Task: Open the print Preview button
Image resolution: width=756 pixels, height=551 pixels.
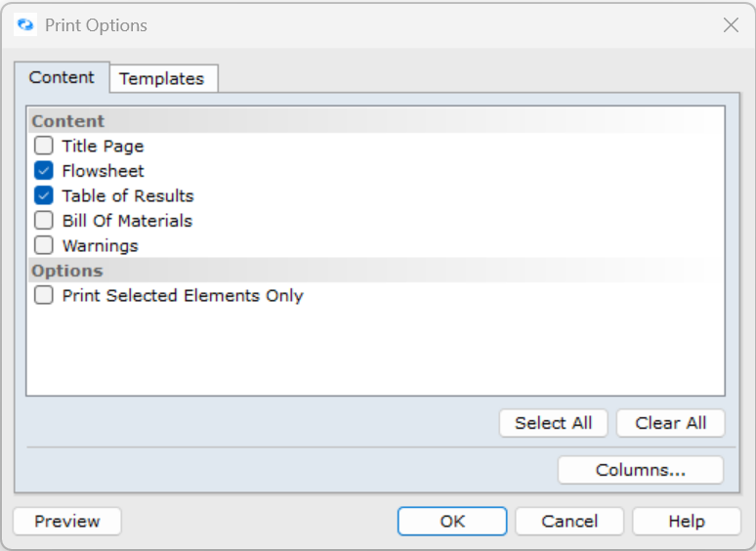Action: pos(67,522)
